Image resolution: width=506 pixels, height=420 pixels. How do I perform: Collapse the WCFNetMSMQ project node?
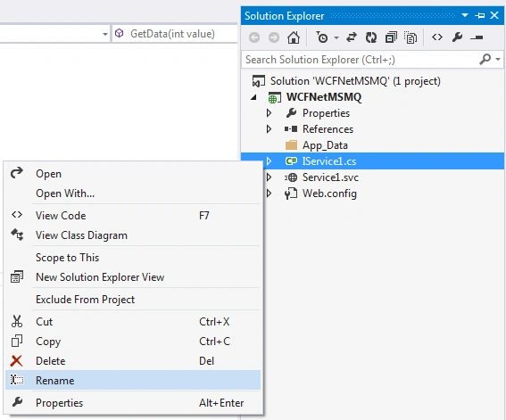[x=254, y=97]
